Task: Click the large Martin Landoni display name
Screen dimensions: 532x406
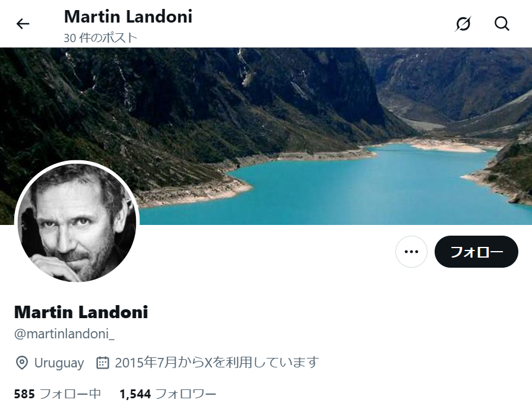Action: [x=81, y=312]
